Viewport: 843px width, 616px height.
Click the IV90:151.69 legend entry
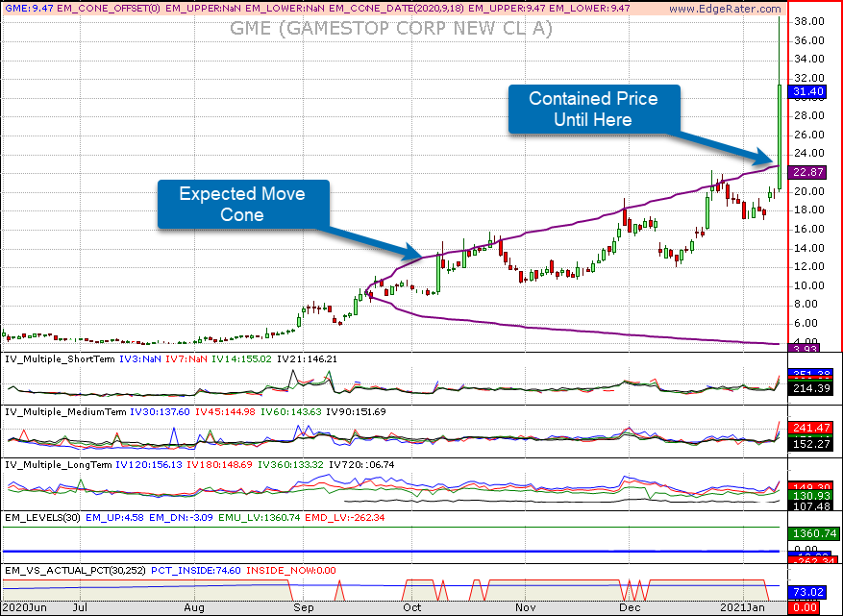356,412
